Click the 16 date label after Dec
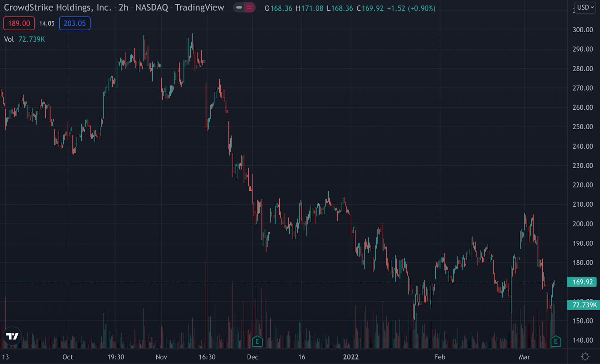 click(302, 357)
